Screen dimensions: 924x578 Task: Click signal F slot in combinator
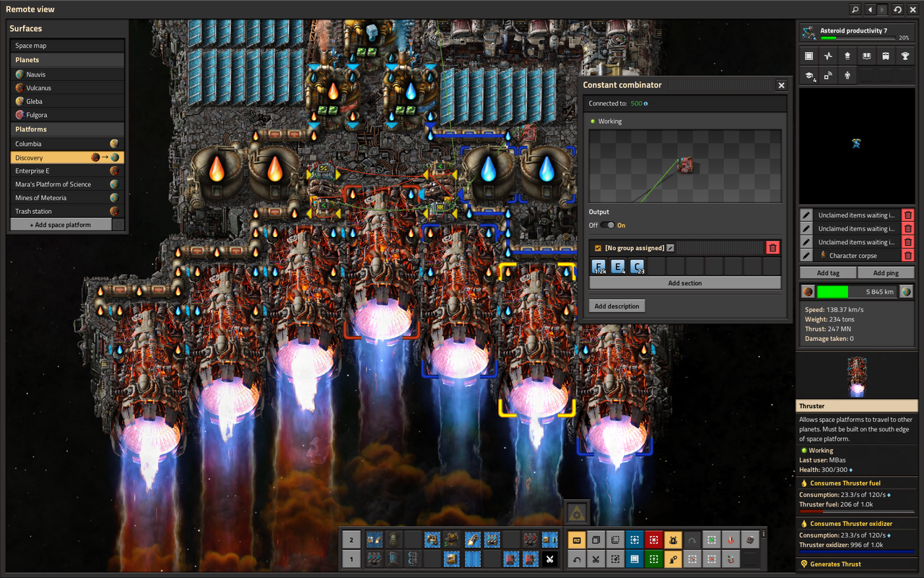598,267
